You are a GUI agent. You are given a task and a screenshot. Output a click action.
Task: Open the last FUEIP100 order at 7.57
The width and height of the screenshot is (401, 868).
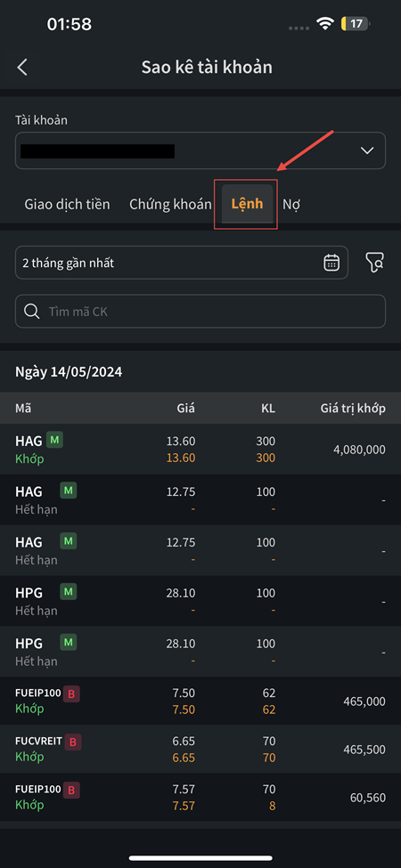point(200,797)
